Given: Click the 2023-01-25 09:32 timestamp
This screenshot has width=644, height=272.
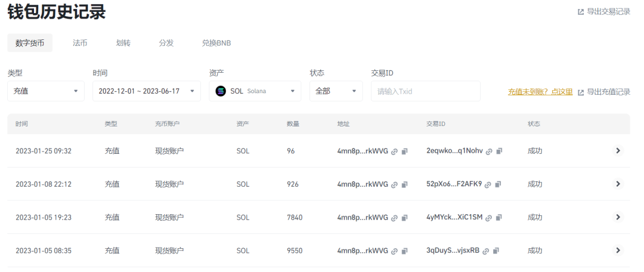Looking at the screenshot, I should (44, 151).
